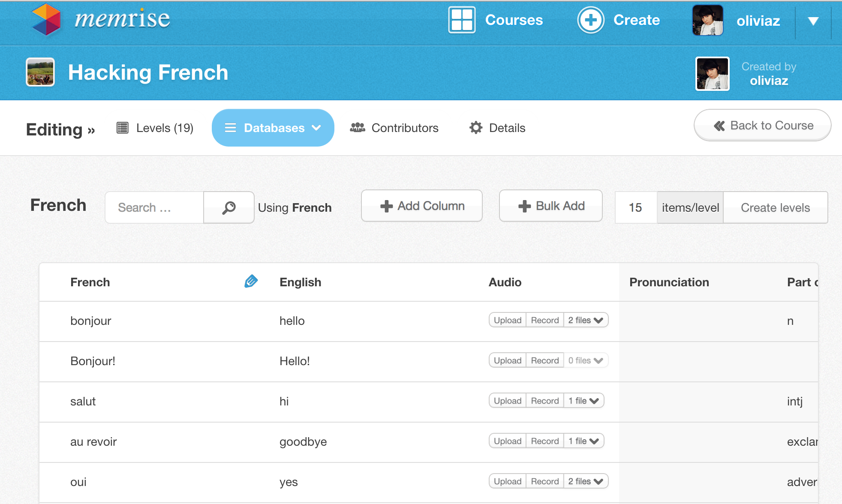
Task: Open the Hacking French course title
Action: click(x=148, y=72)
